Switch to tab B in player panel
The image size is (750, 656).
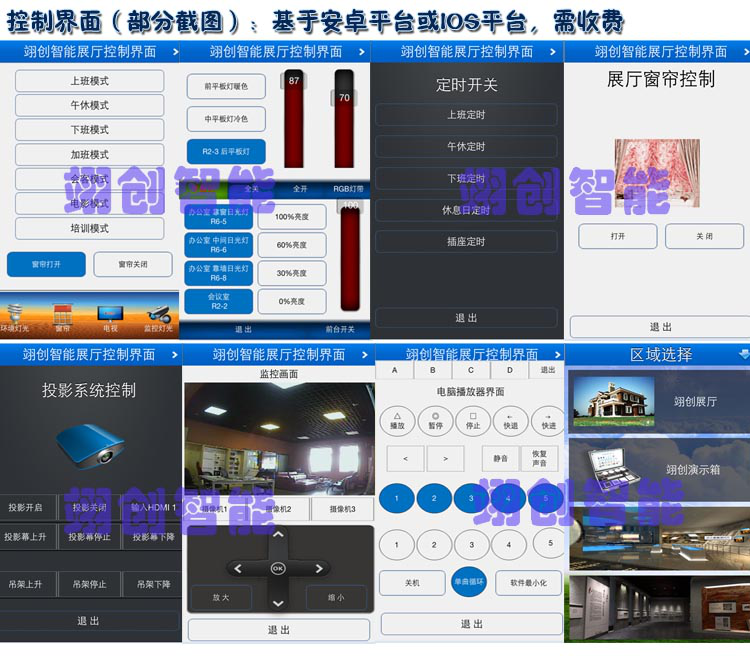point(433,370)
